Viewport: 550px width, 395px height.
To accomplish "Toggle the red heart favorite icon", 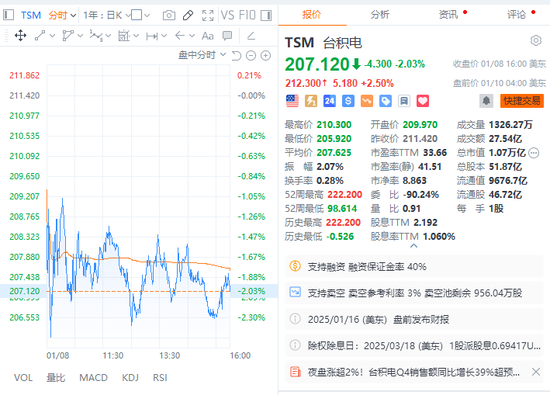I will (x=423, y=101).
